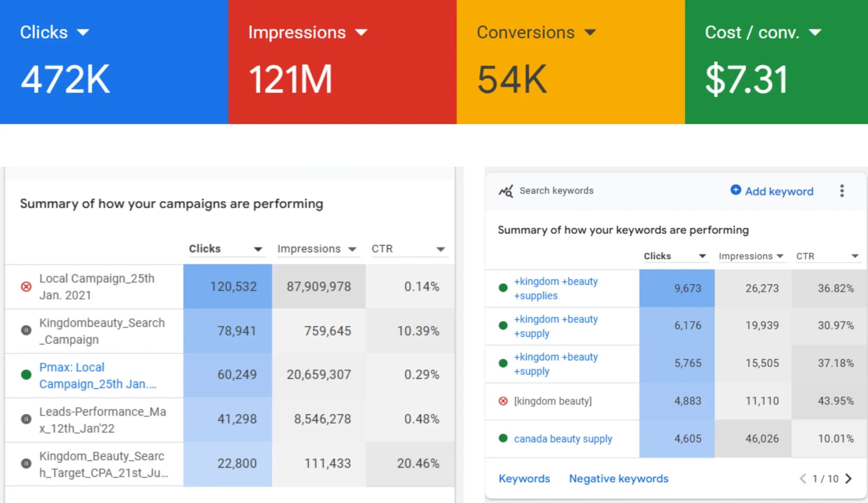868x503 pixels.
Task: Switch to the Negative keywords tab
Action: point(619,479)
